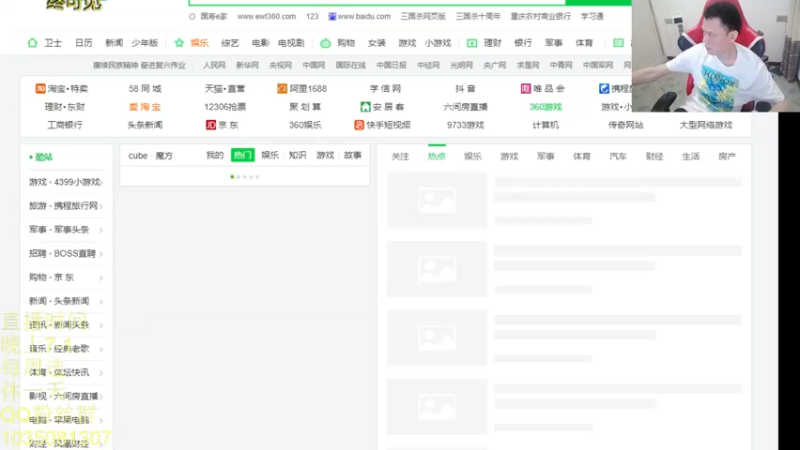Expand the 电脑·苹果电脑 row chevron
Image resolution: width=800 pixels, height=450 pixels.
click(x=101, y=420)
